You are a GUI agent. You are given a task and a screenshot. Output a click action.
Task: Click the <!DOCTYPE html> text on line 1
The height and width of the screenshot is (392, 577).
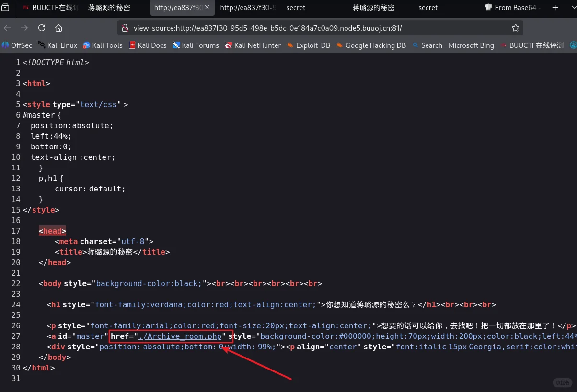click(x=56, y=62)
